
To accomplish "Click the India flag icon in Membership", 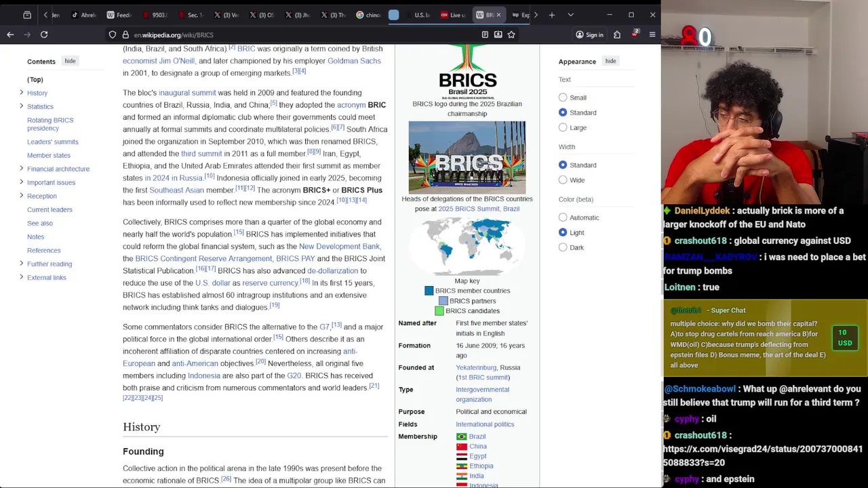I will tap(462, 476).
